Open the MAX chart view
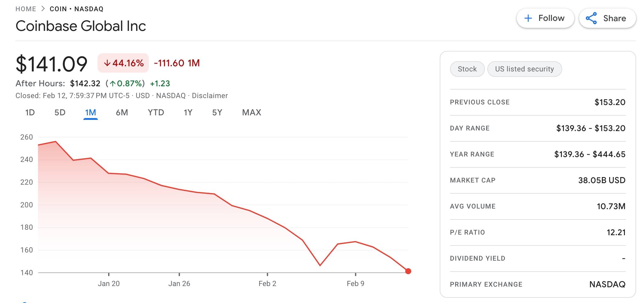Image resolution: width=644 pixels, height=303 pixels. (x=251, y=112)
